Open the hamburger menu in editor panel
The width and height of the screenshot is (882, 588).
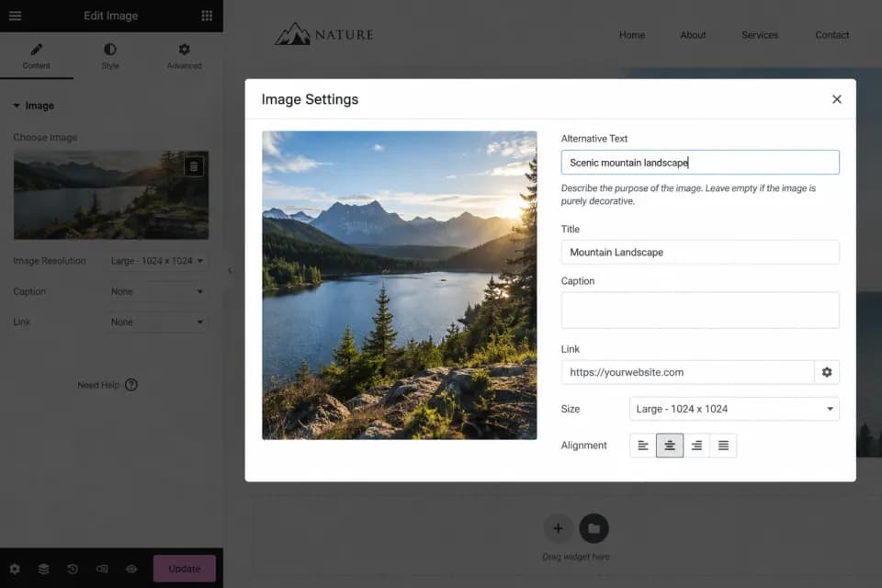16,16
